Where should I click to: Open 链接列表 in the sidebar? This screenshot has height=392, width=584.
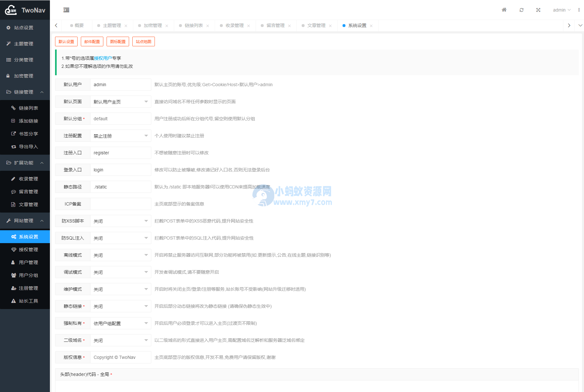click(x=25, y=108)
